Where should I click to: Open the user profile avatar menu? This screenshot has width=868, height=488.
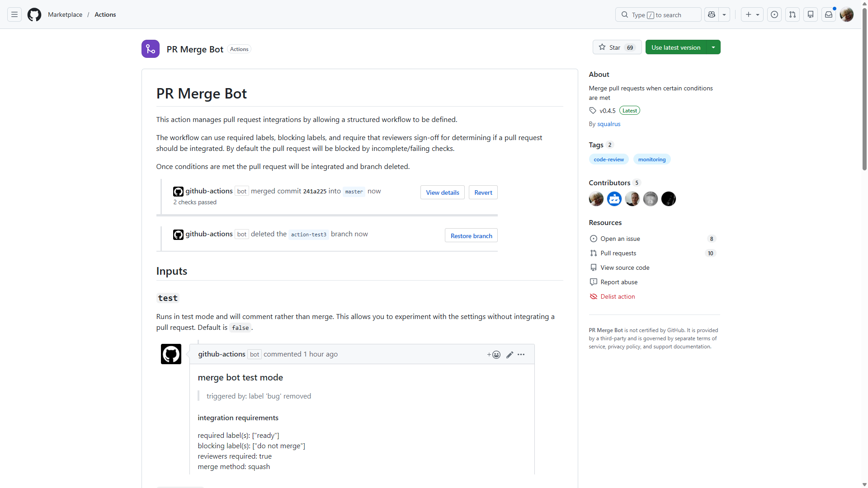point(847,14)
